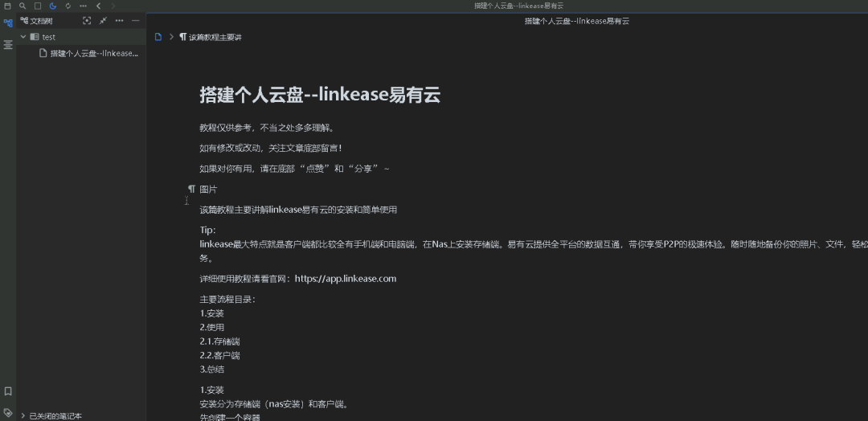The image size is (868, 421).
Task: Open the top toolbar more menu
Action: 83,6
